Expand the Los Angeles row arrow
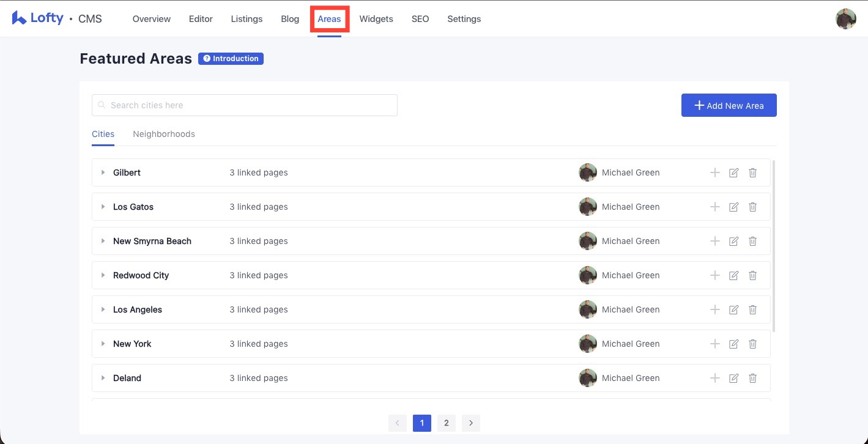The width and height of the screenshot is (868, 444). click(x=103, y=309)
